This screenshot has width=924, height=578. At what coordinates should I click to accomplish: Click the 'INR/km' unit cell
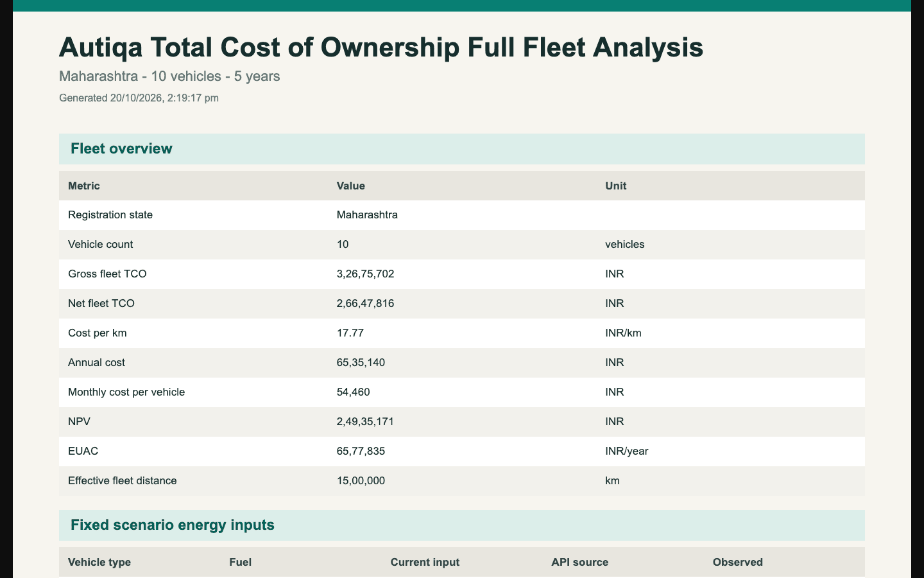tap(623, 333)
